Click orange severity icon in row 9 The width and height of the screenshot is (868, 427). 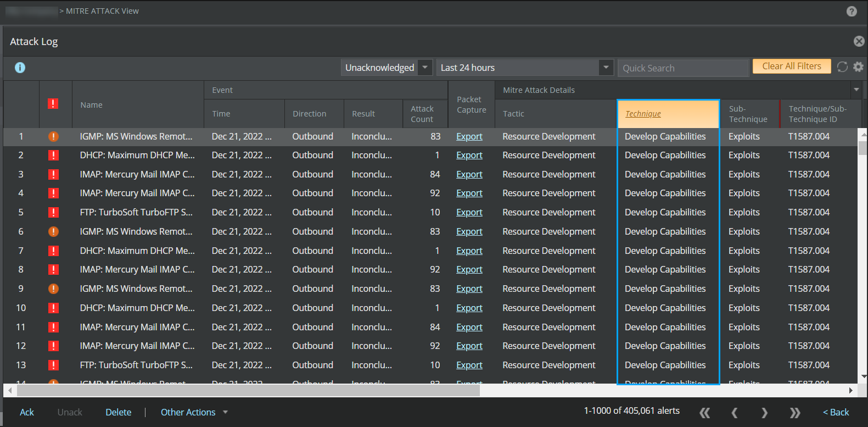tap(53, 289)
